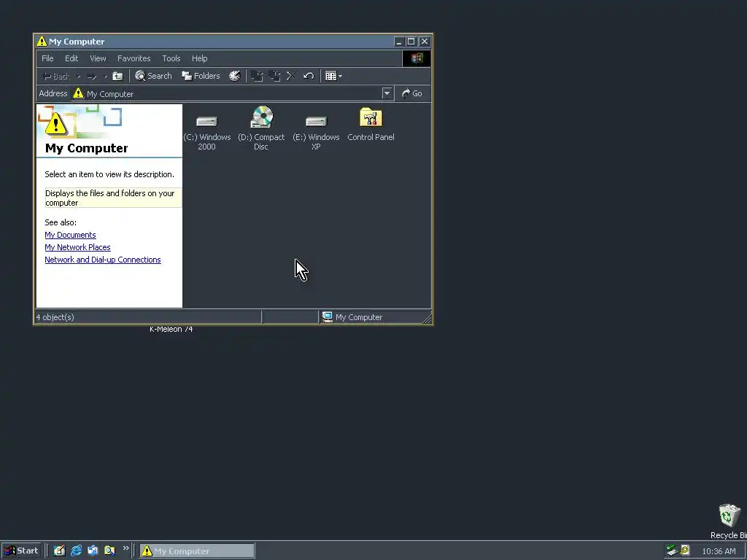
Task: Launch Outlook Express from quick launch
Action: 93,551
